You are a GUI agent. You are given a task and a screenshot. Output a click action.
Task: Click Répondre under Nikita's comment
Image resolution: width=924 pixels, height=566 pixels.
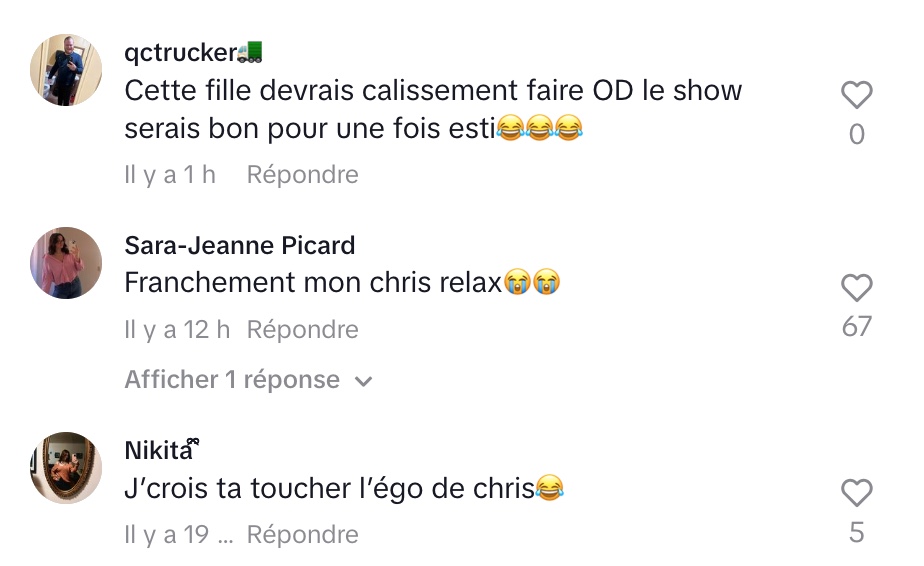pos(302,535)
